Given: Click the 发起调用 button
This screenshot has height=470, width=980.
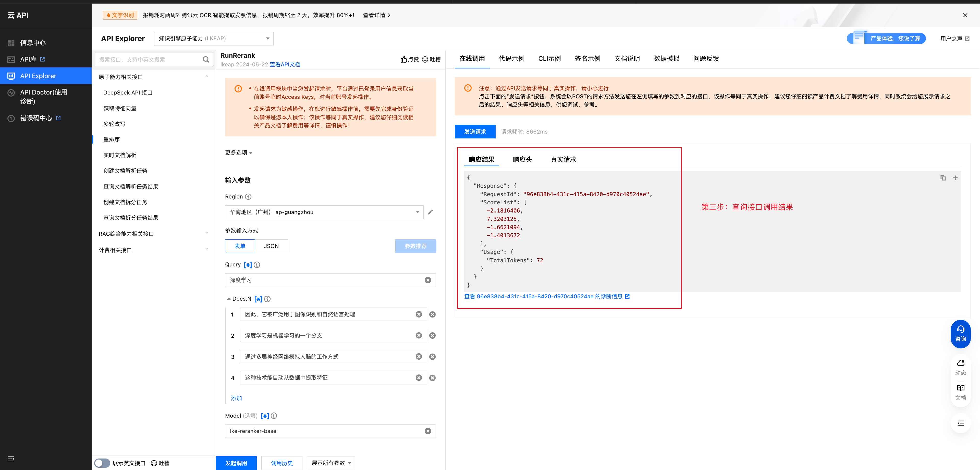Looking at the screenshot, I should (236, 463).
